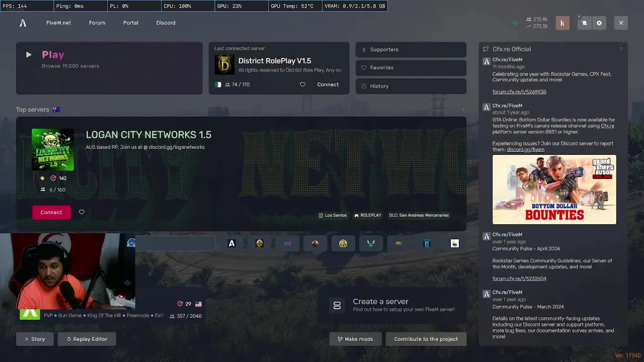This screenshot has width=644, height=362.
Task: Select the white square server icon in carousel
Action: pyautogui.click(x=455, y=243)
